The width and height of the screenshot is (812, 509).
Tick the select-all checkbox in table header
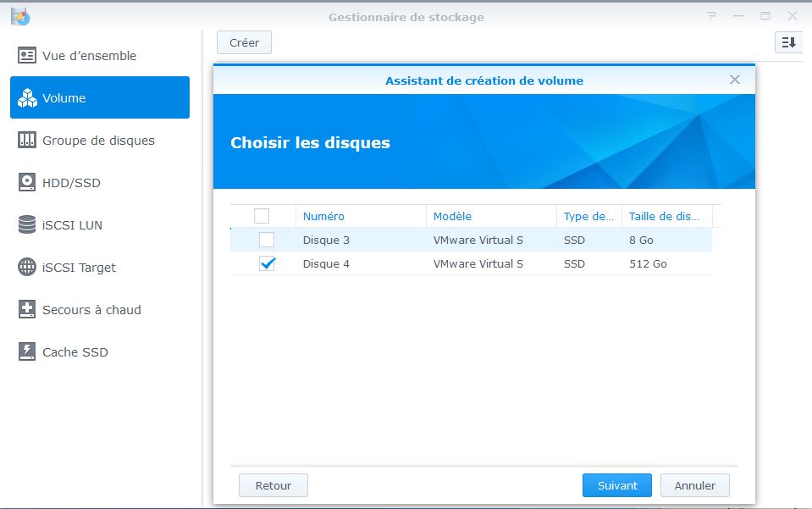(x=262, y=216)
